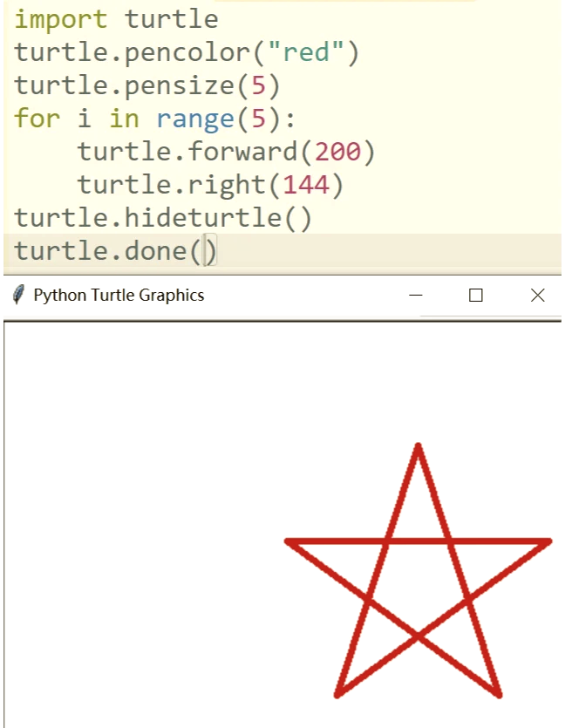The height and width of the screenshot is (728, 565).
Task: Maximize the Python Turtle Graphics window
Action: coord(476,296)
